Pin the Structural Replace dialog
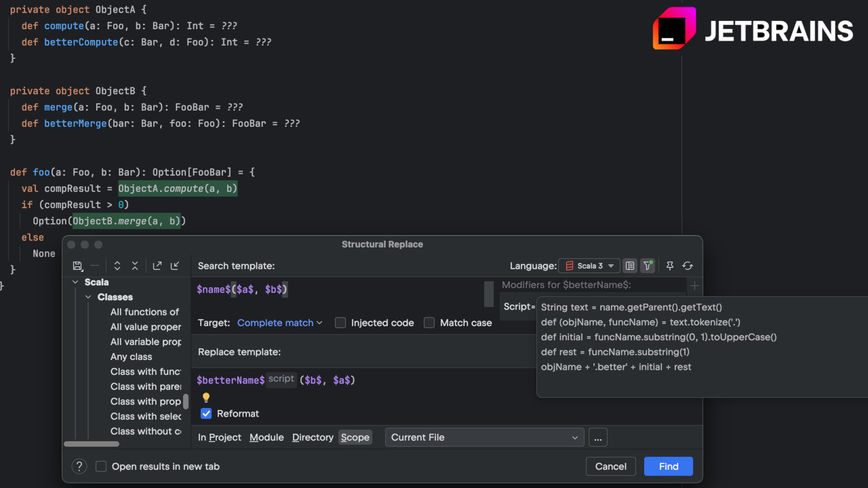This screenshot has width=868, height=488. 670,266
